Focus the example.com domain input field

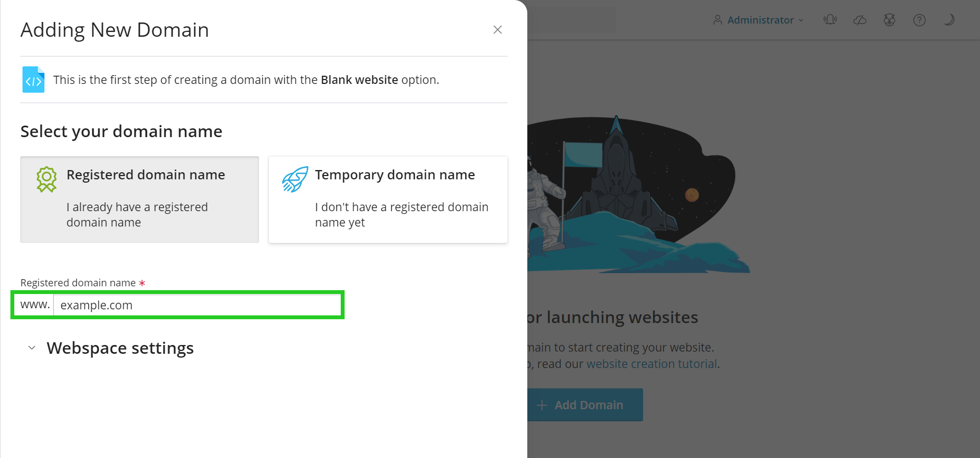pos(197,305)
